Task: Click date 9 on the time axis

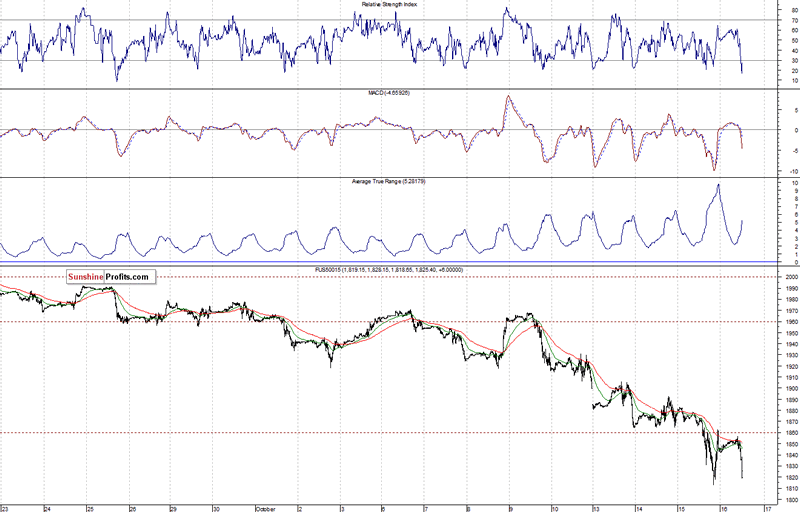Action: coord(510,507)
